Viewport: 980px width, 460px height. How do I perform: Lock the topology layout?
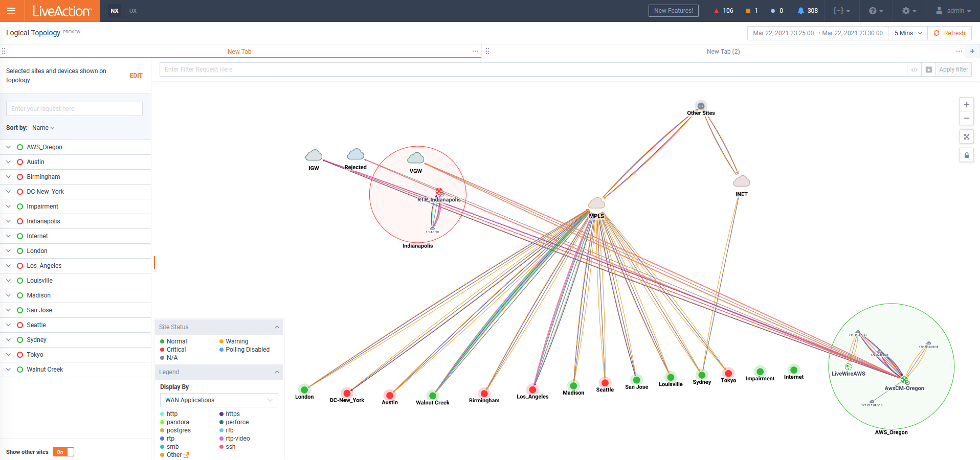[966, 155]
